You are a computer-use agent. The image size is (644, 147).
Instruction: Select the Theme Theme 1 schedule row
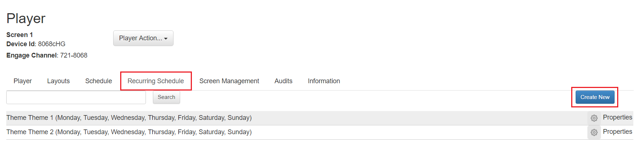(320, 118)
